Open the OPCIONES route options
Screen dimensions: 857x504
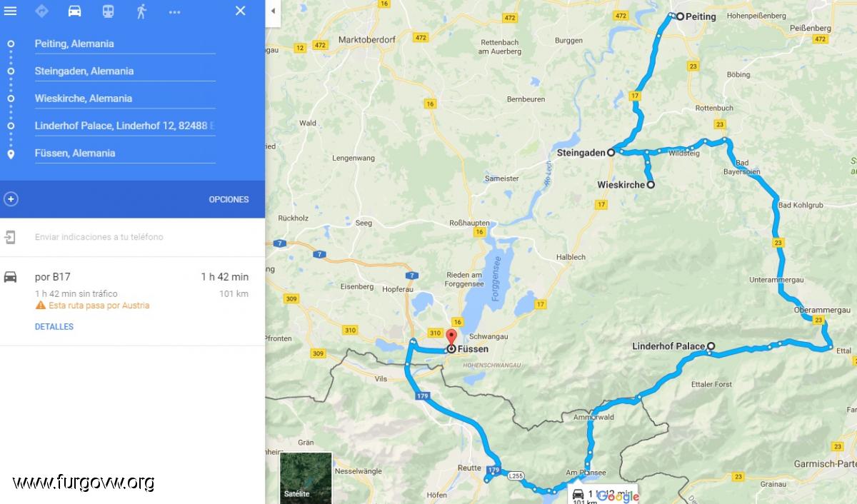[229, 199]
